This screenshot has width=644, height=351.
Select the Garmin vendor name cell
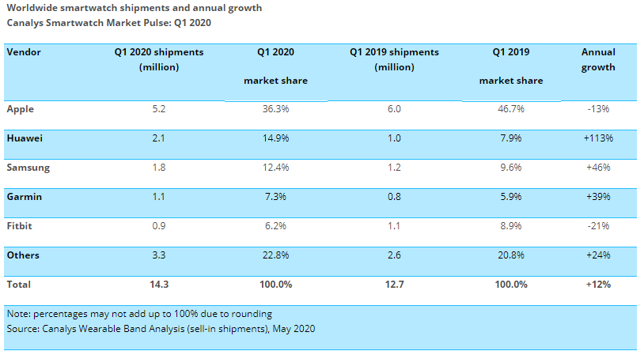coord(24,196)
